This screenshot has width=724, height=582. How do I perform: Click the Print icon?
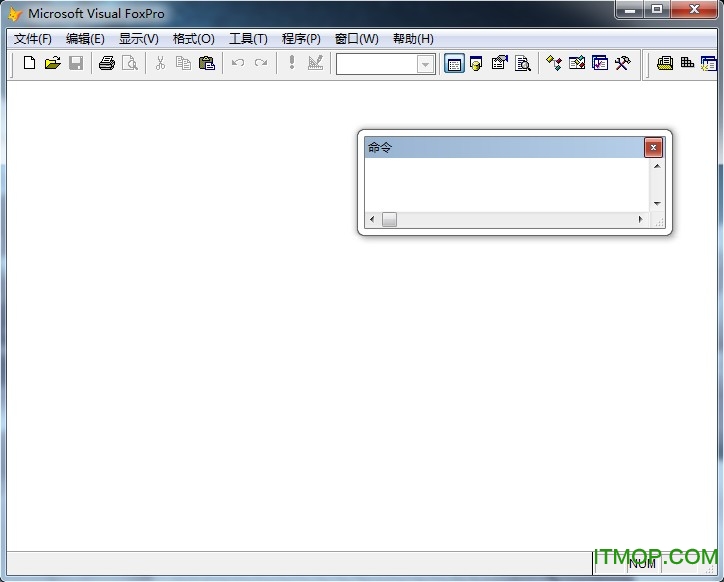pos(107,63)
